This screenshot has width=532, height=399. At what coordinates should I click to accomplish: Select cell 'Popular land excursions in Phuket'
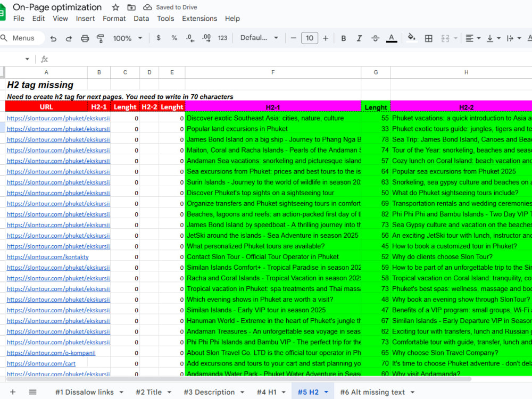tap(273, 129)
